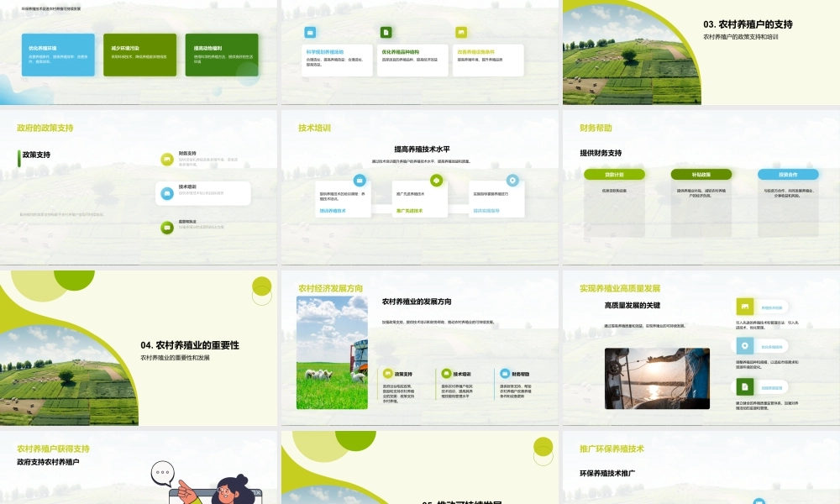This screenshot has height=504, width=840.
Task: Click the blue icon above 培训养殖技术
Action: [360, 181]
